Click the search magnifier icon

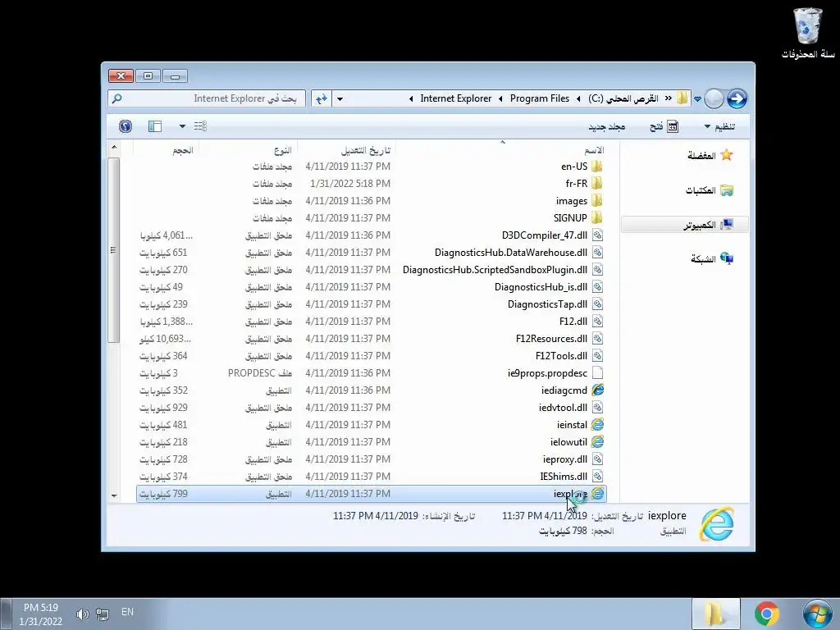[x=116, y=98]
